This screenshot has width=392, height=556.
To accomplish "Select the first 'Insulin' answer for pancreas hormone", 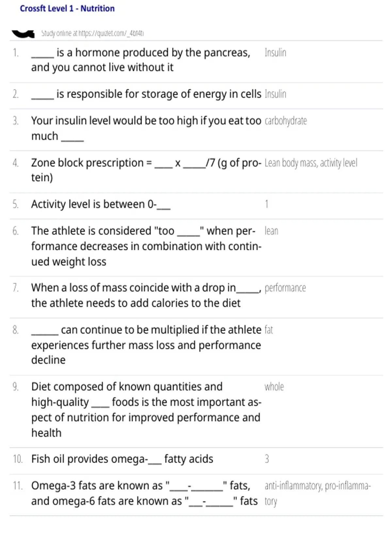I will click(x=275, y=53).
